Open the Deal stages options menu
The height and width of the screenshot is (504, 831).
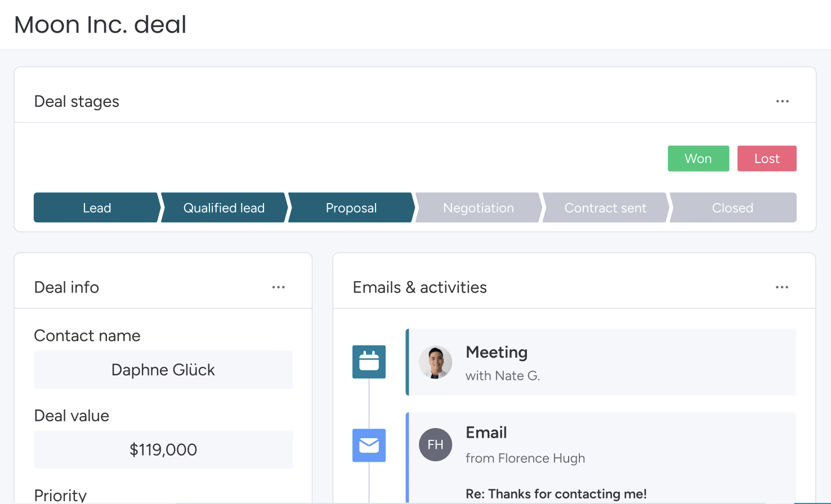(x=782, y=101)
